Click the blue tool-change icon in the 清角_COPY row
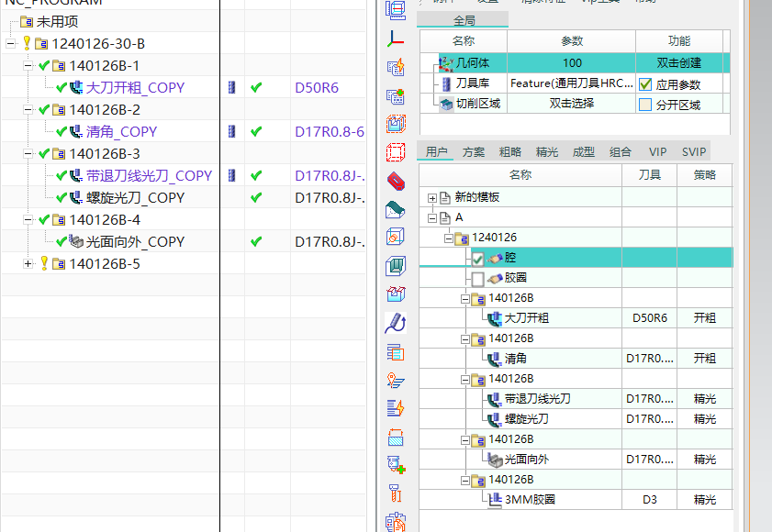 click(x=232, y=131)
